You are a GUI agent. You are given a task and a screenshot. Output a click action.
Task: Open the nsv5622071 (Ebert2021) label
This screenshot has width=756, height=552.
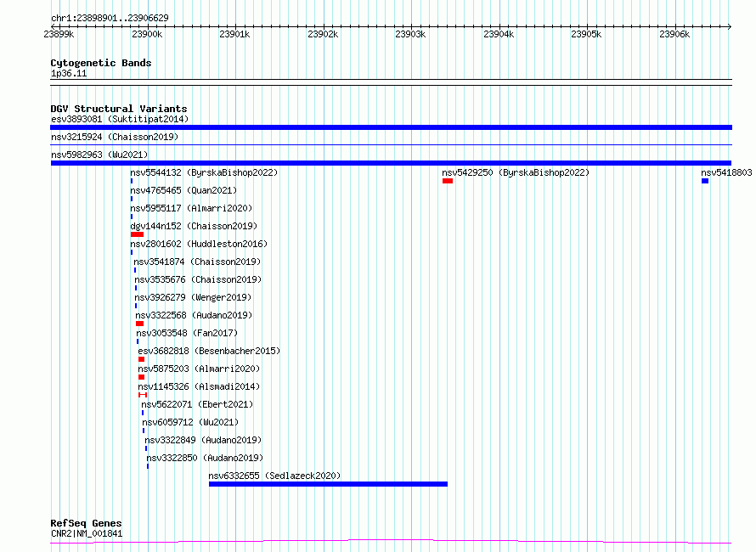click(197, 404)
